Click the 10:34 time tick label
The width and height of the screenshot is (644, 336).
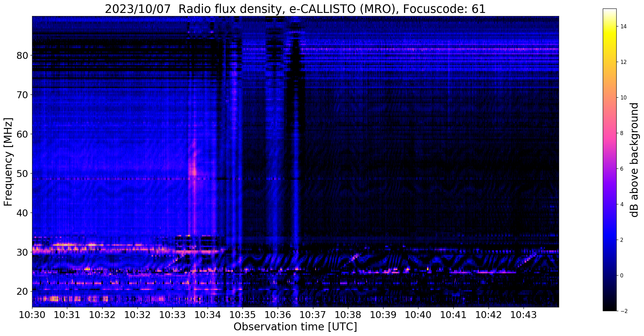tap(207, 315)
